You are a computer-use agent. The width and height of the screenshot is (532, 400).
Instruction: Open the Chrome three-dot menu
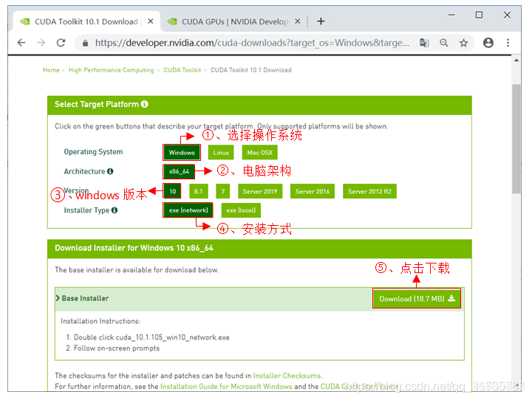(x=508, y=43)
